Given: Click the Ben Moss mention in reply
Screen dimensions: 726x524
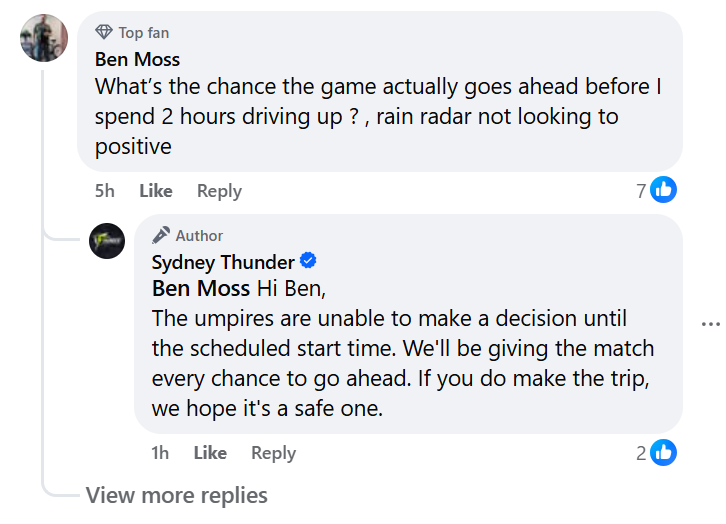Looking at the screenshot, I should tap(200, 289).
